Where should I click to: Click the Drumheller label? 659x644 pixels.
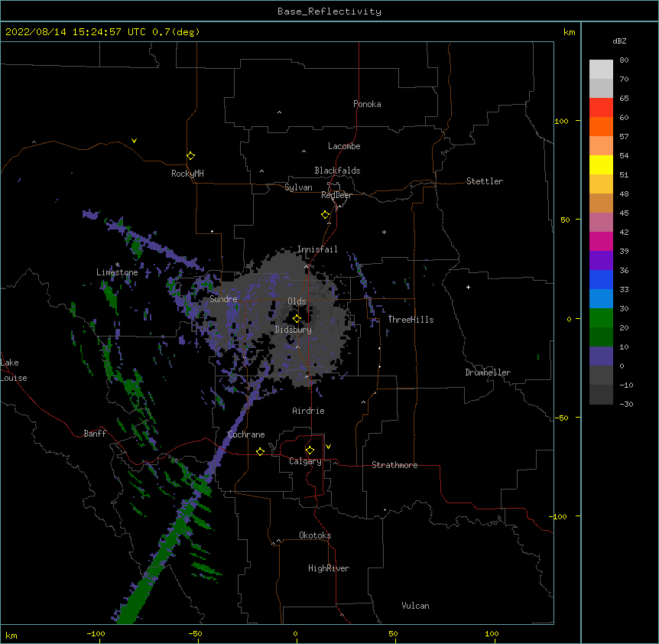tap(488, 372)
